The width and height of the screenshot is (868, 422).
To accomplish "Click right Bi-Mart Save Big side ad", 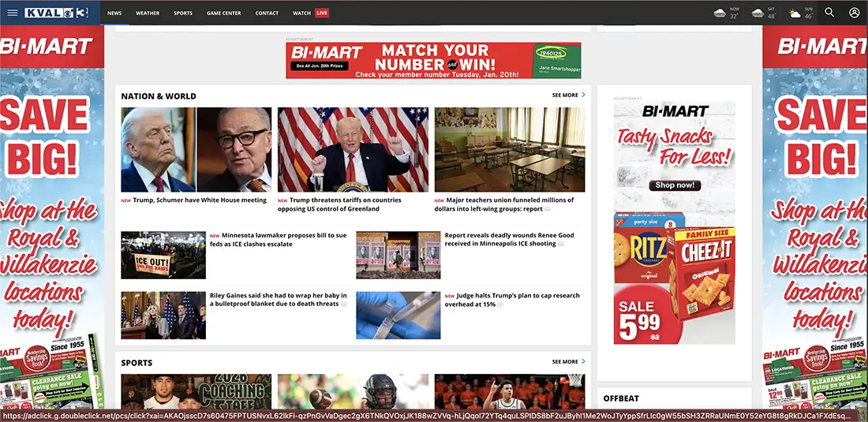I will click(815, 217).
